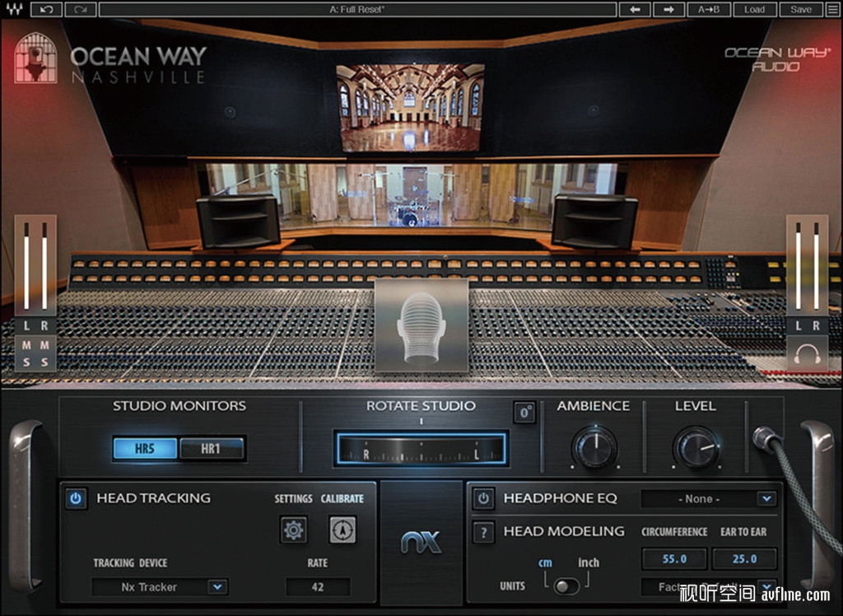The image size is (843, 616).
Task: Click the left M mid button
Action: (x=26, y=345)
